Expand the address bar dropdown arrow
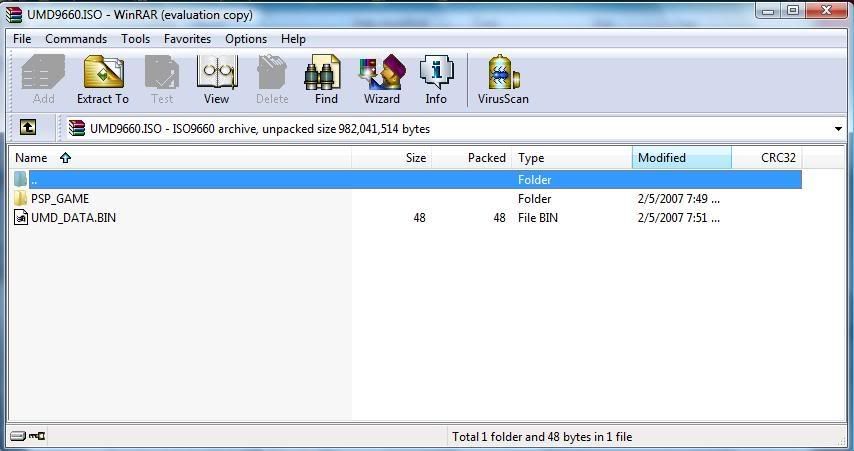The image size is (854, 451). tap(838, 129)
